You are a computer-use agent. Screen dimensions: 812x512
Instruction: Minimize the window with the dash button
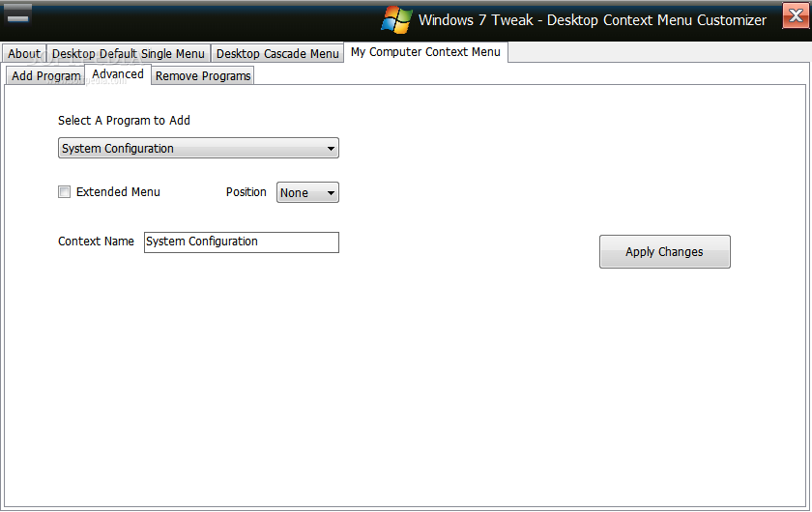pyautogui.click(x=18, y=16)
